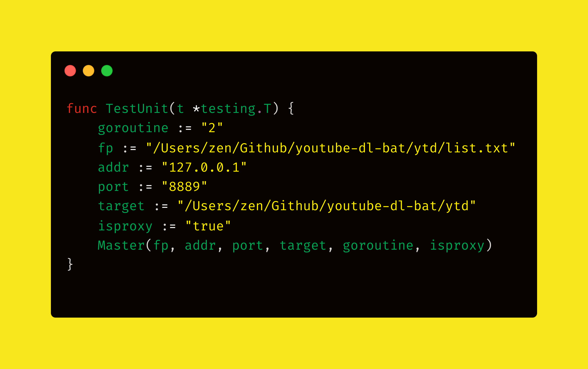
Task: Click the "2" string value
Action: click(x=212, y=128)
